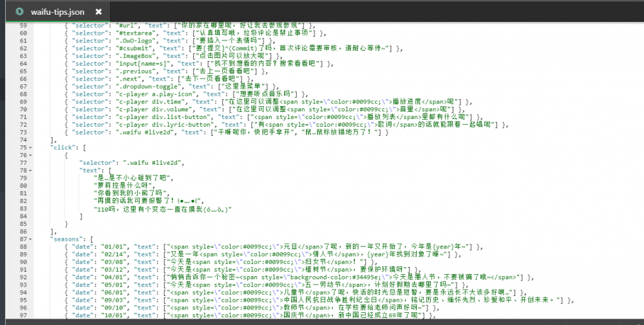This screenshot has height=325, width=644.
Task: Collapse the "click" array at line 75
Action: pyautogui.click(x=30, y=147)
